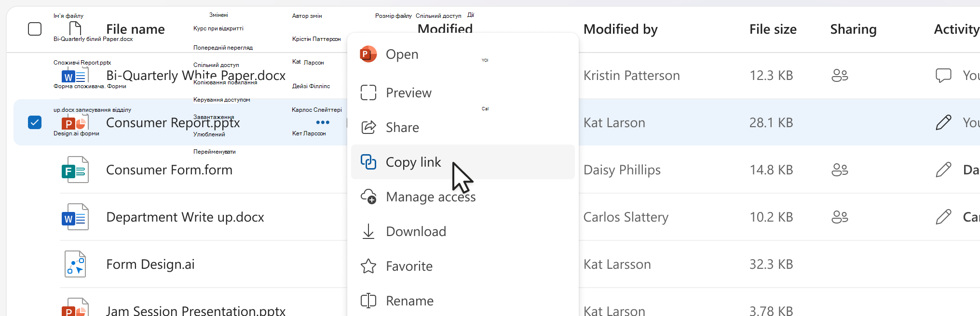Click modifier name Kat Larsson
The height and width of the screenshot is (316, 980).
[x=617, y=264]
